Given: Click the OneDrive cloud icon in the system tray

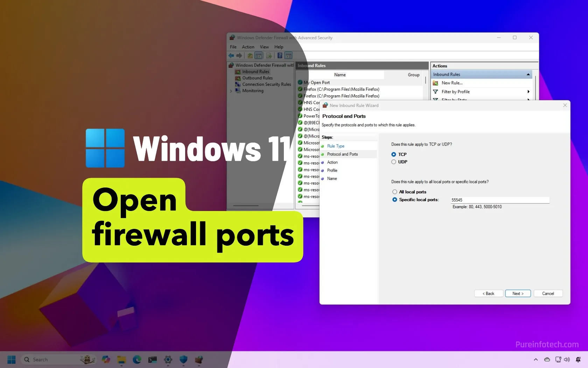Looking at the screenshot, I should tap(547, 360).
